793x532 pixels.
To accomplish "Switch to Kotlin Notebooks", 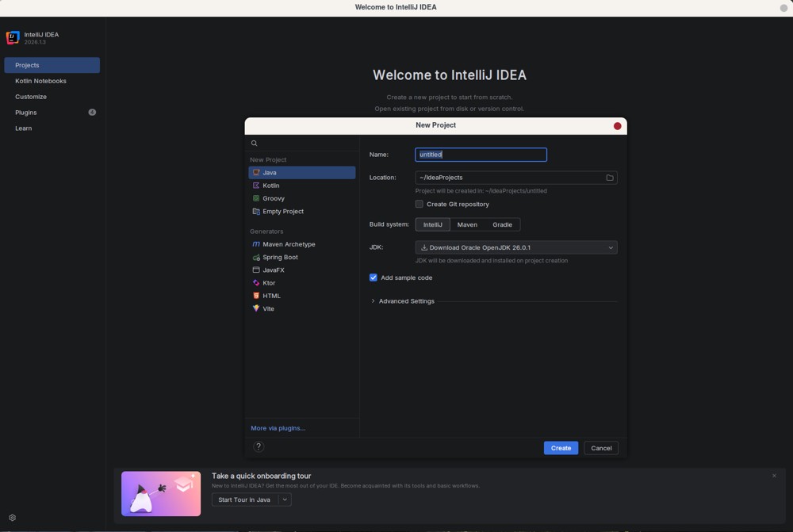I will coord(52,81).
